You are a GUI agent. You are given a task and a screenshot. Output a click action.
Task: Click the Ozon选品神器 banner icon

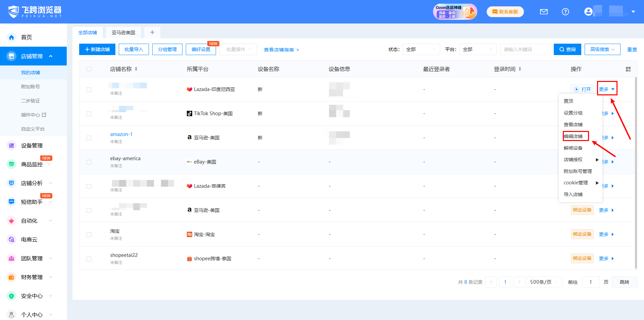click(x=455, y=12)
